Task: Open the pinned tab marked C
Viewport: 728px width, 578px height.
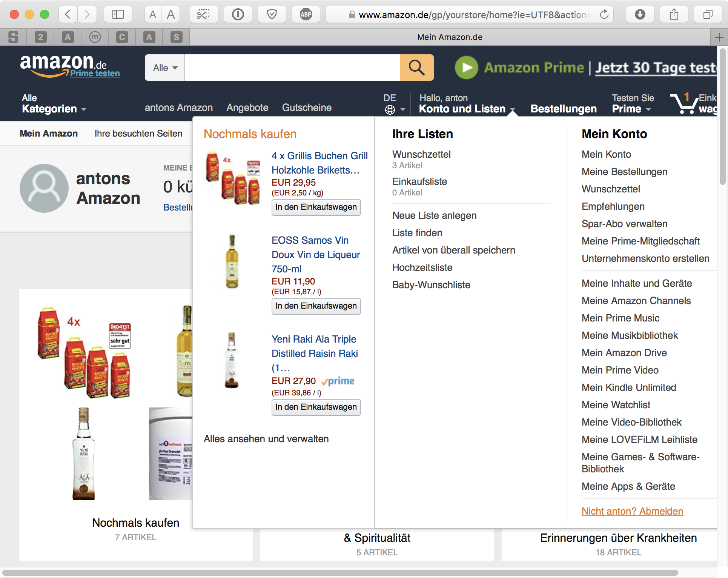Action: click(122, 37)
